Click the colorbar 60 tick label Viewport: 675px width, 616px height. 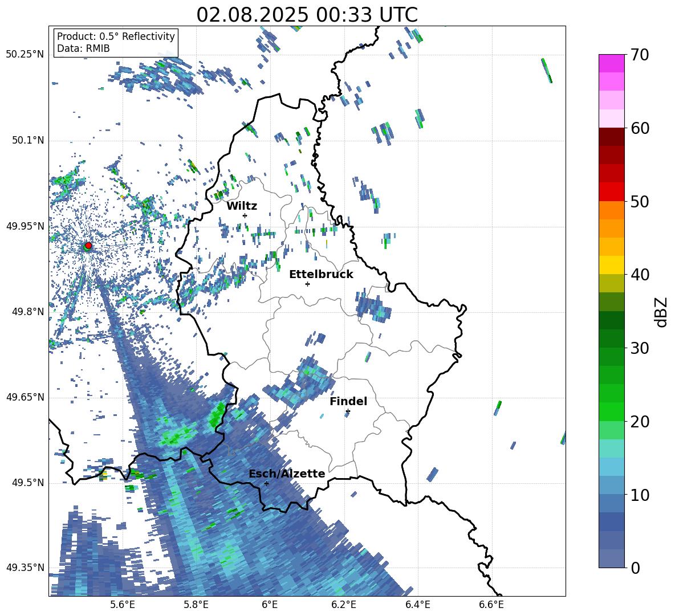(639, 128)
